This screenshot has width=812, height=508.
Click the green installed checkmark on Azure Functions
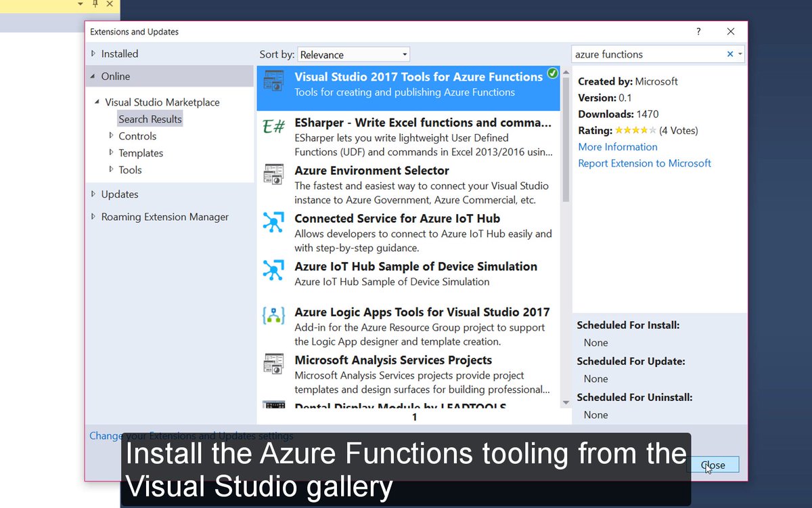tap(553, 73)
